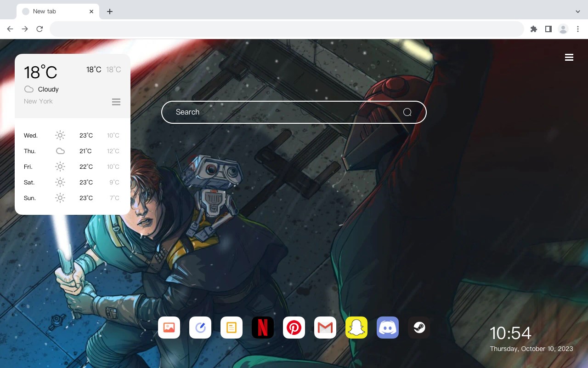Click Thursday's 21°C high temperature
Viewport: 588px width, 368px height.
click(x=86, y=151)
